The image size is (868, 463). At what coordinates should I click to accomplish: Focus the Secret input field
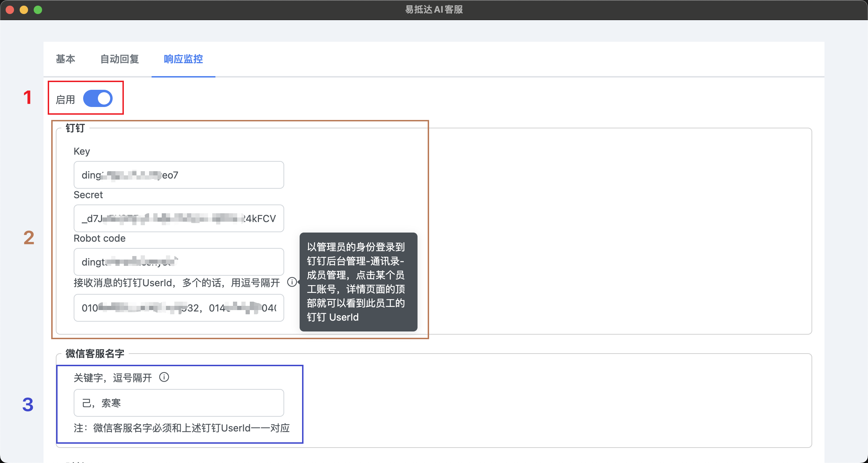(x=179, y=218)
